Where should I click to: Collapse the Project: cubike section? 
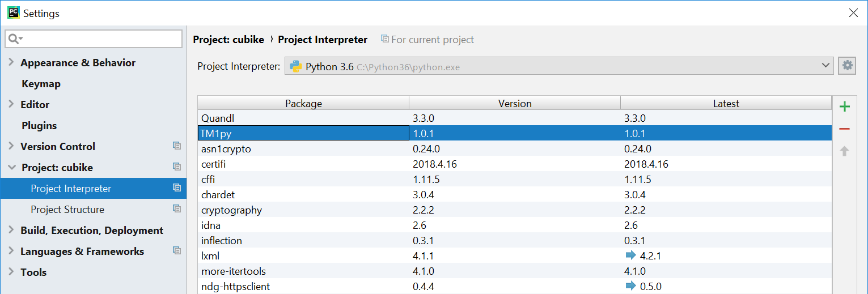click(11, 167)
